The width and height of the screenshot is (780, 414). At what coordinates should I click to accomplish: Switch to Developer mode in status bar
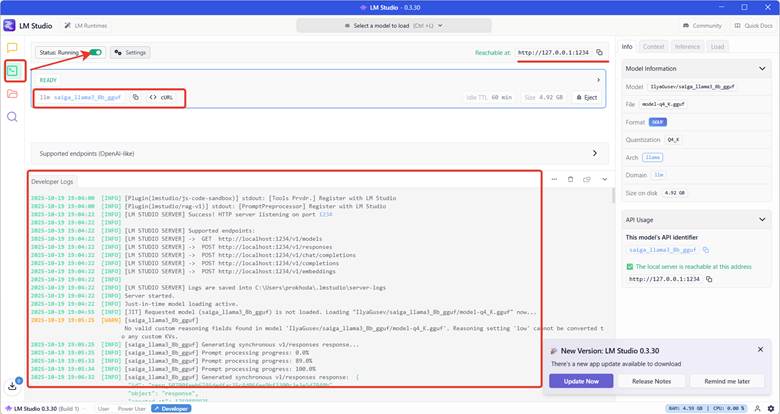click(x=171, y=409)
